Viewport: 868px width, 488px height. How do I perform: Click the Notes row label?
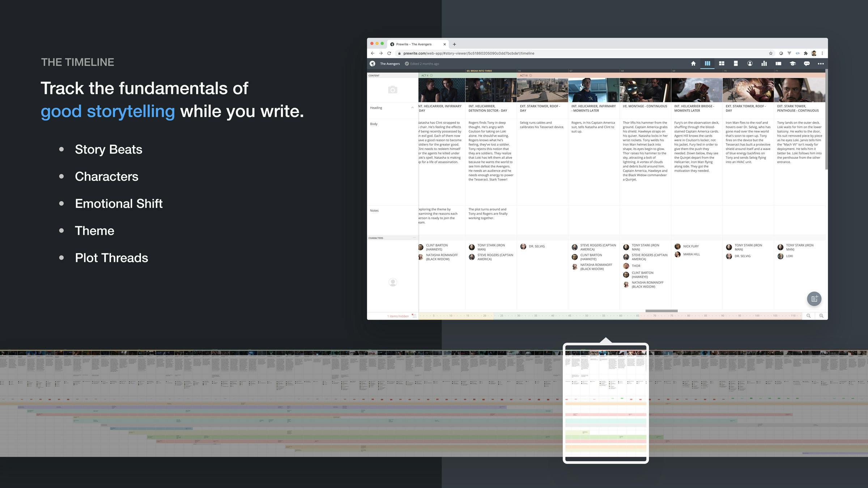point(374,211)
